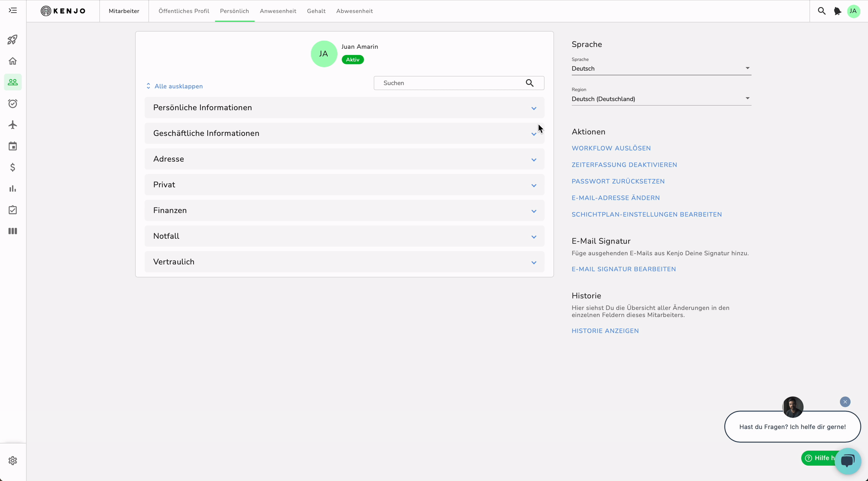
Task: Open the bar chart analytics icon
Action: 13,189
